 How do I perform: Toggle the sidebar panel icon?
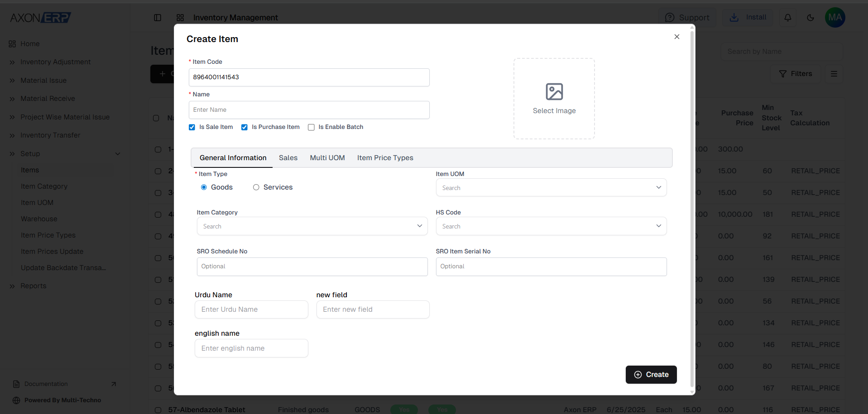point(158,18)
